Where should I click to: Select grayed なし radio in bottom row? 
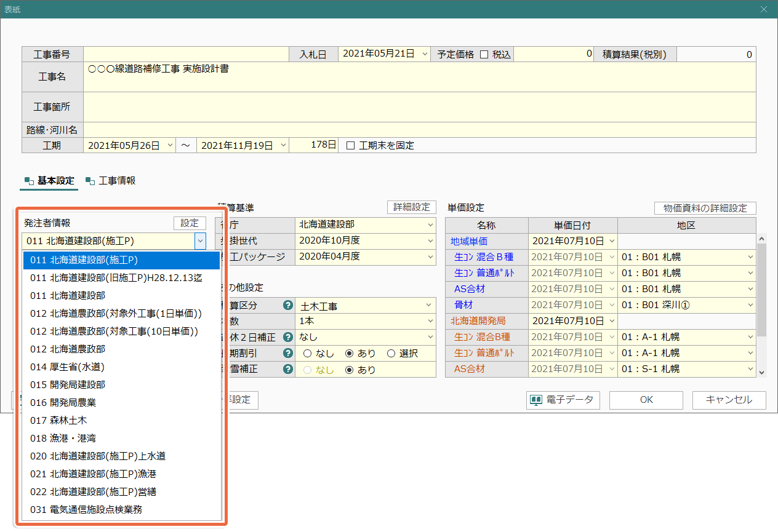tap(307, 370)
